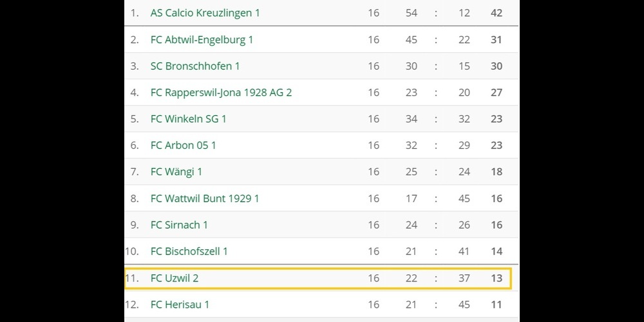The image size is (644, 322).
Task: Click the 42 points total of Kreuzlingen
Action: pos(496,13)
